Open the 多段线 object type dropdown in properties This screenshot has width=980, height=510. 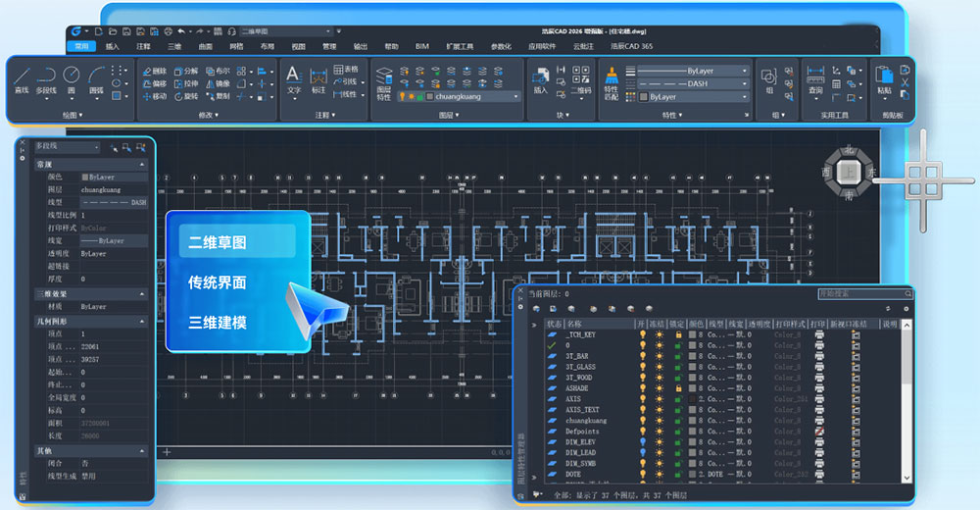pos(67,146)
